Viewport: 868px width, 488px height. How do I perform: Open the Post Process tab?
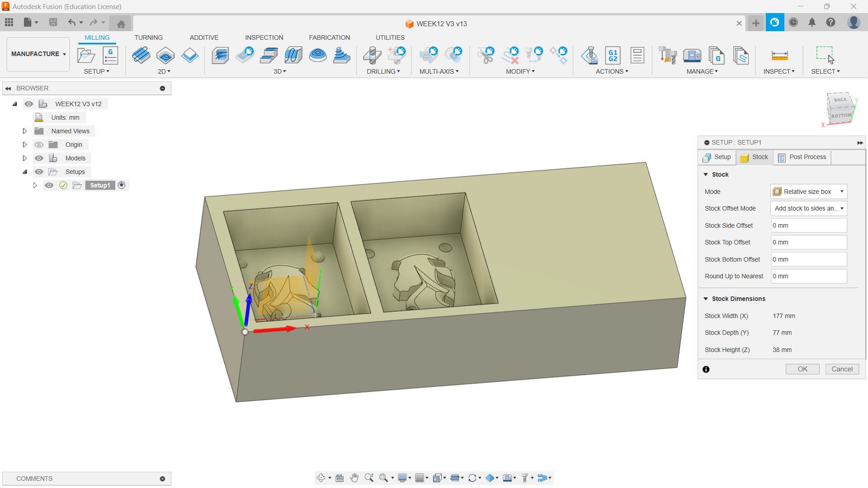(802, 157)
